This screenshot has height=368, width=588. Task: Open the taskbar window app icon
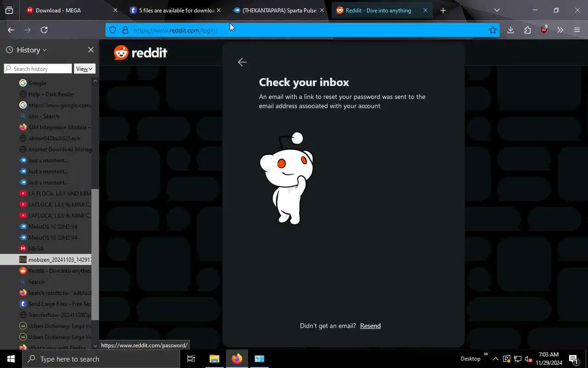(260, 359)
